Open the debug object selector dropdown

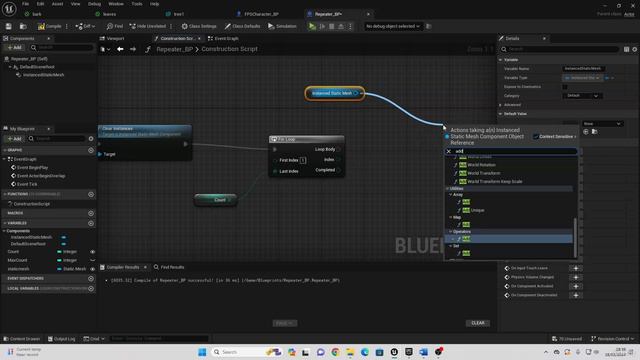click(393, 26)
